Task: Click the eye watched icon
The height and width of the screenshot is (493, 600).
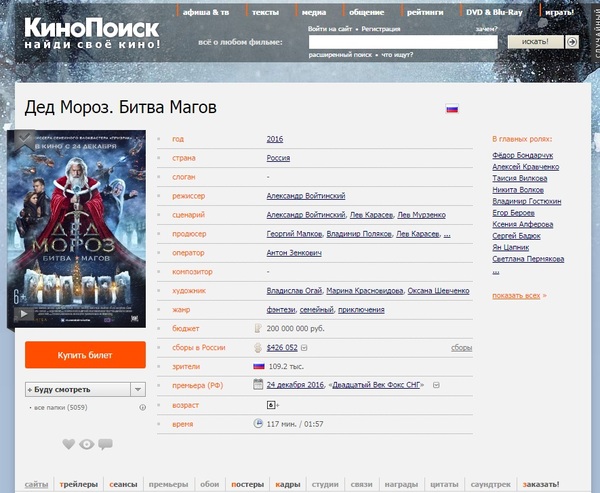Action: (x=87, y=444)
